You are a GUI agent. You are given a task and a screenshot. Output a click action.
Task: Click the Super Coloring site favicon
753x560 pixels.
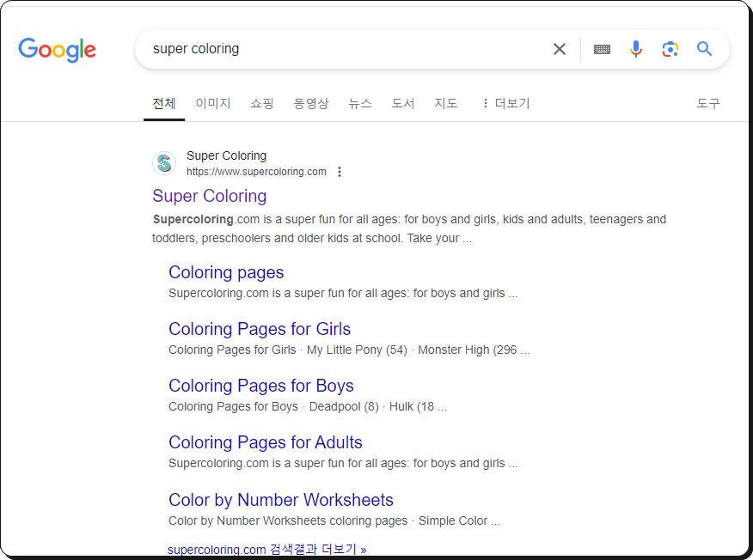click(164, 163)
